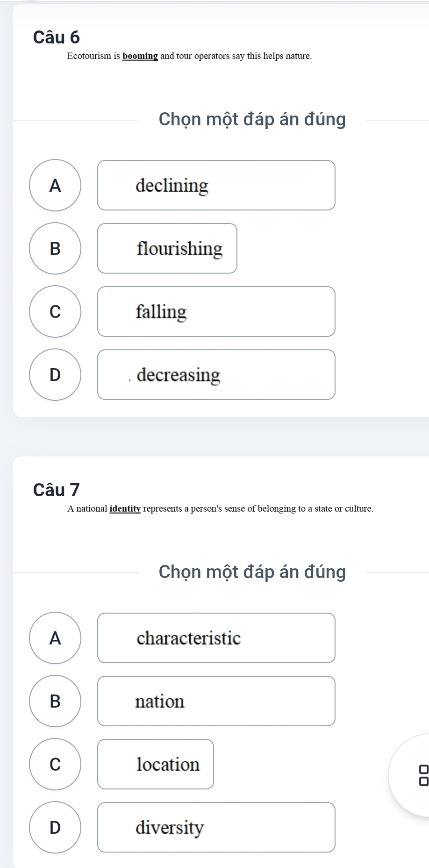
Task: Choose the 'declining' answer box
Action: point(216,185)
